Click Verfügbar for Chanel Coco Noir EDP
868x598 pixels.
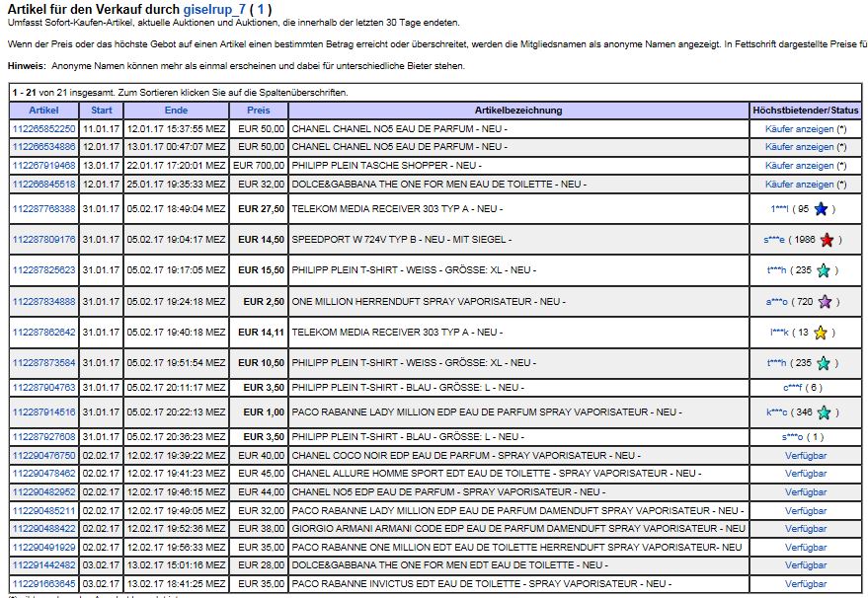[x=806, y=455]
